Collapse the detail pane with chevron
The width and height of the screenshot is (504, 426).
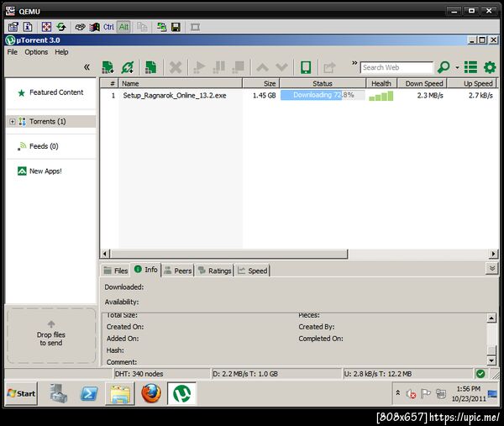491,269
